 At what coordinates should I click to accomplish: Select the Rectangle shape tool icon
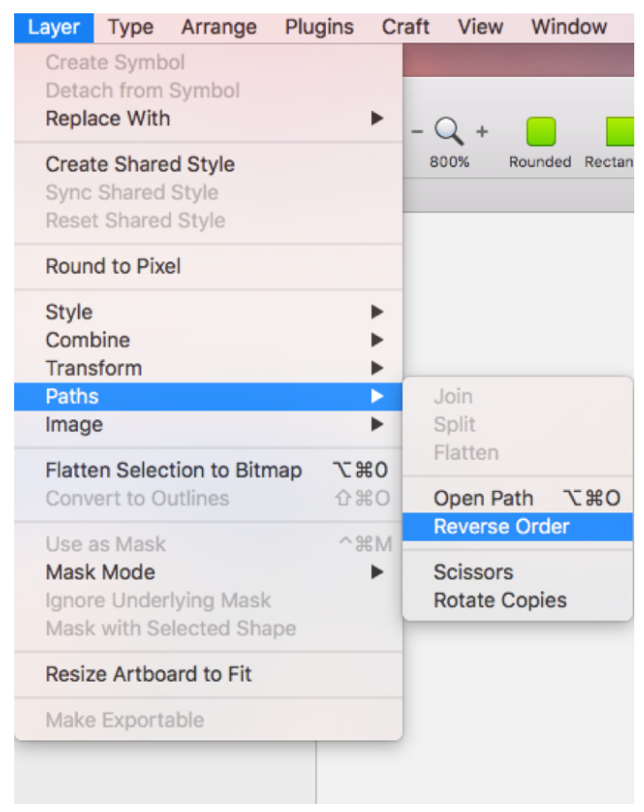(620, 132)
